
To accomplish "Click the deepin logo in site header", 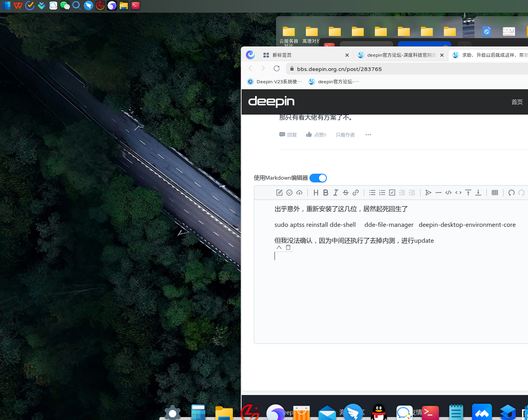I will coord(271,102).
